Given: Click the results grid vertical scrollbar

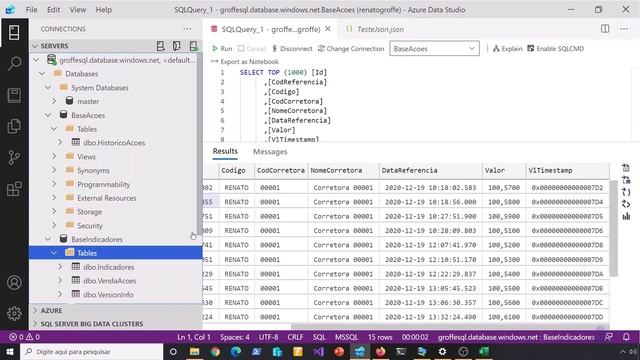Looking at the screenshot, I should (x=613, y=229).
